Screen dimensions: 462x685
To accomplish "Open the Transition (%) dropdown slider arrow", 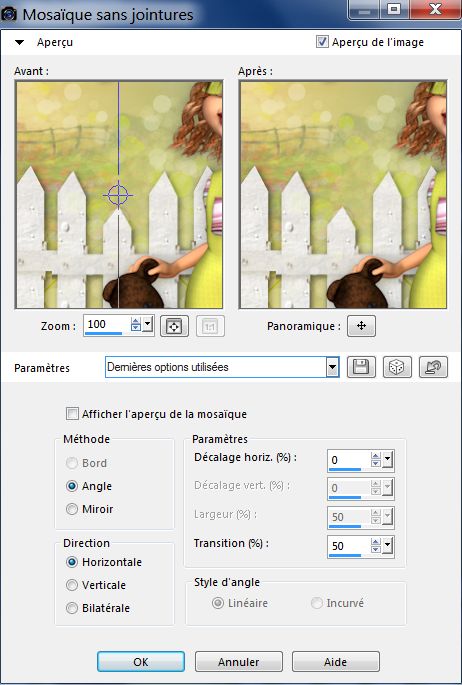I will pos(387,545).
